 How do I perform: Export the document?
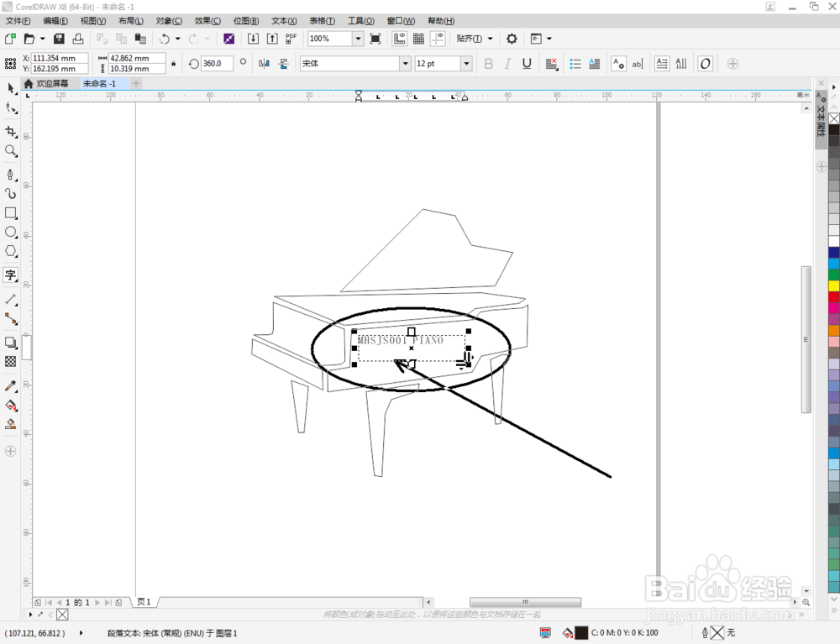pos(272,39)
